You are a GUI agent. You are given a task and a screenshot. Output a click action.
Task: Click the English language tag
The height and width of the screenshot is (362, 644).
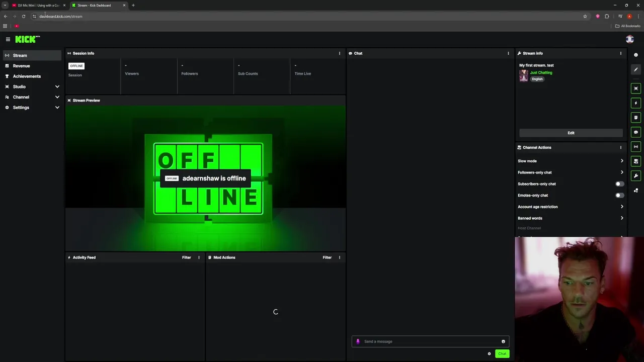click(537, 79)
